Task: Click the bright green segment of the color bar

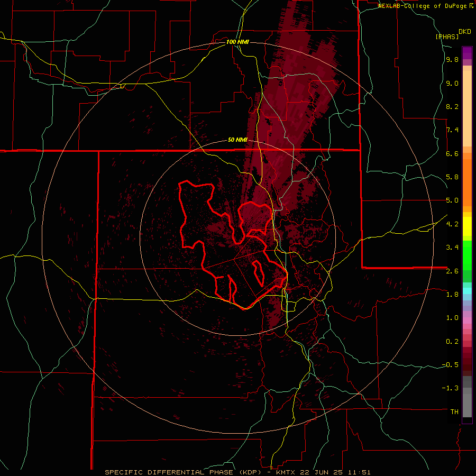Action: [467, 255]
